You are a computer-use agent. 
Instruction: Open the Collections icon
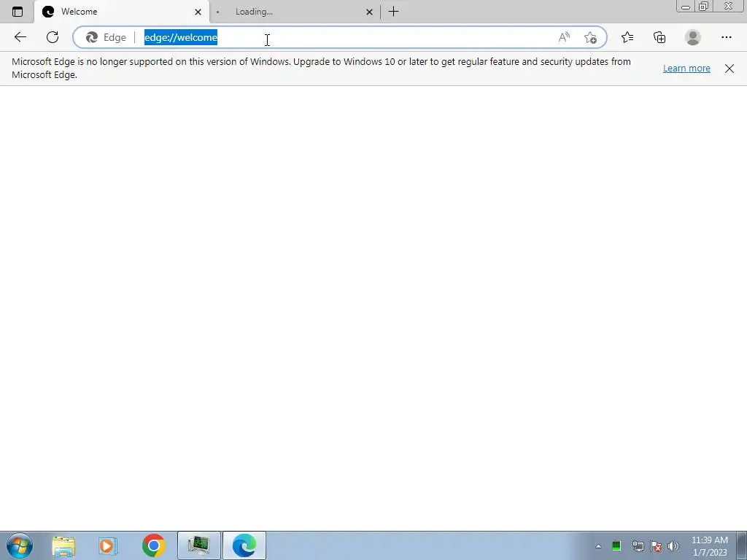click(x=659, y=37)
